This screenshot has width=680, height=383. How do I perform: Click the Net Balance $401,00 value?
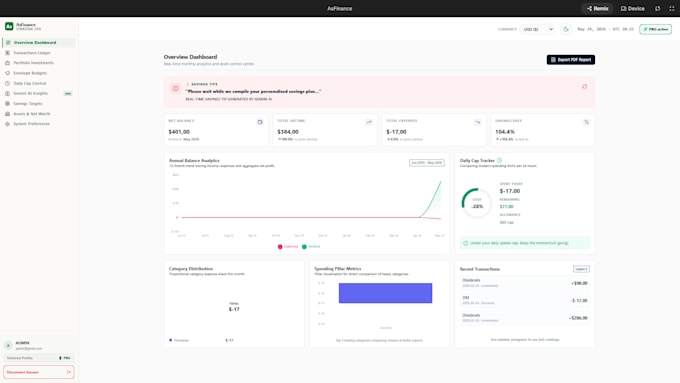click(x=179, y=132)
